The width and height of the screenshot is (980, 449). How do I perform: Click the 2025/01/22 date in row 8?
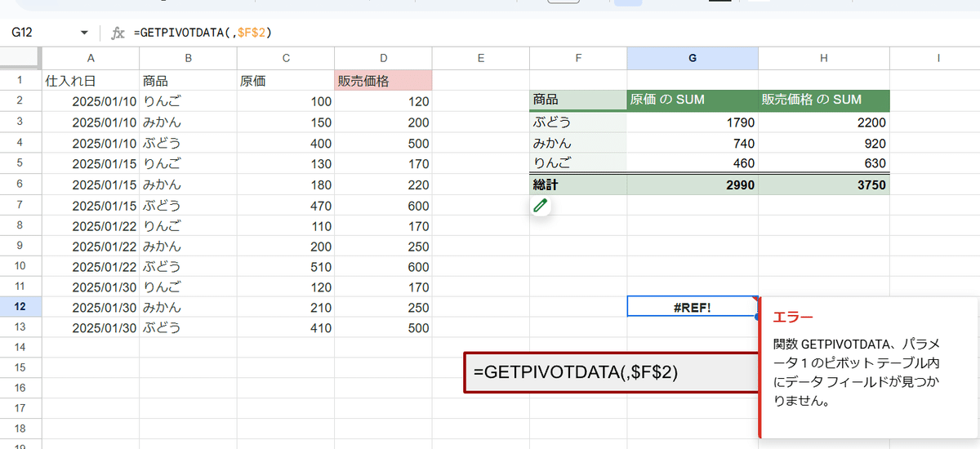91,225
